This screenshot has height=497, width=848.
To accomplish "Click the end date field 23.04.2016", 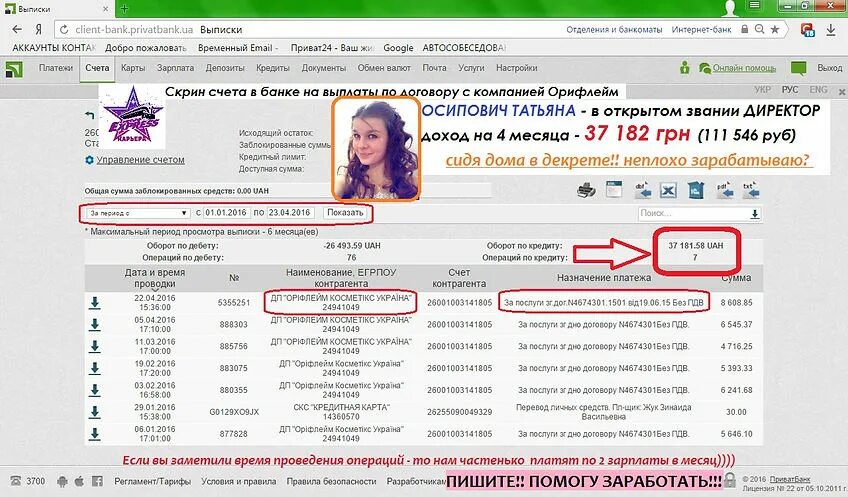I will [x=289, y=213].
